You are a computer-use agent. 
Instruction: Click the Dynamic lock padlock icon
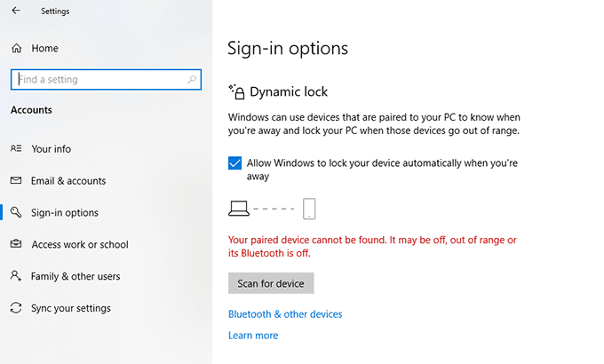tap(236, 91)
